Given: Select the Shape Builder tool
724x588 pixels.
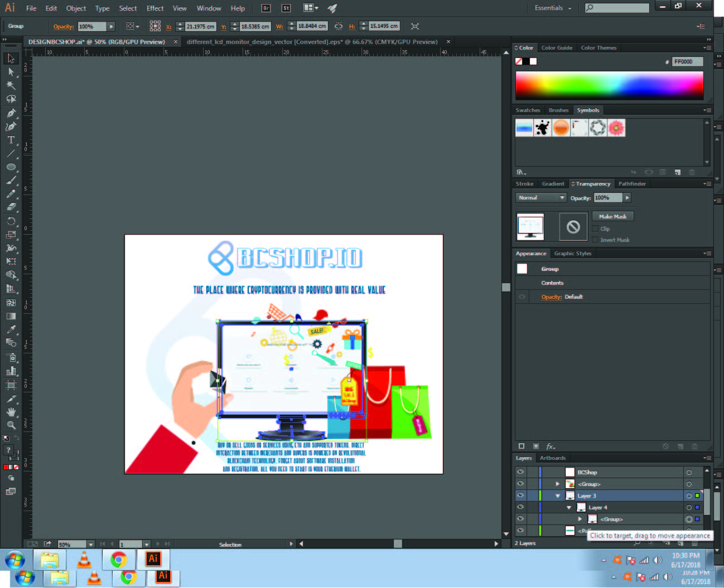Looking at the screenshot, I should point(11,275).
